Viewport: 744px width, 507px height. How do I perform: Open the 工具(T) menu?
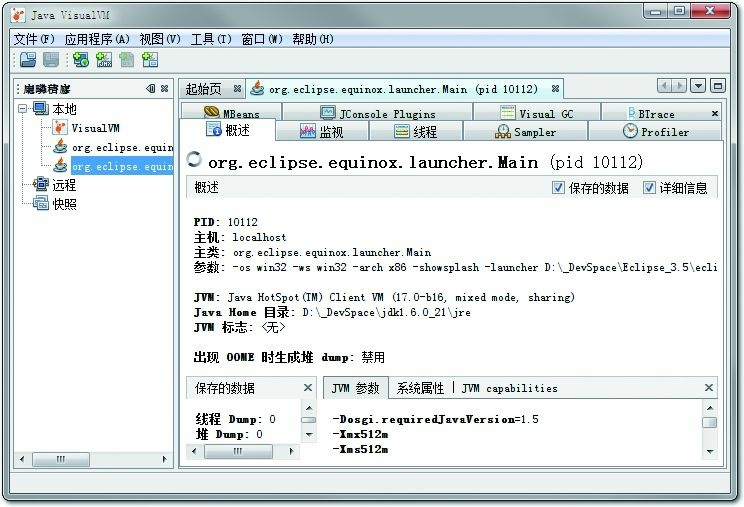[211, 39]
